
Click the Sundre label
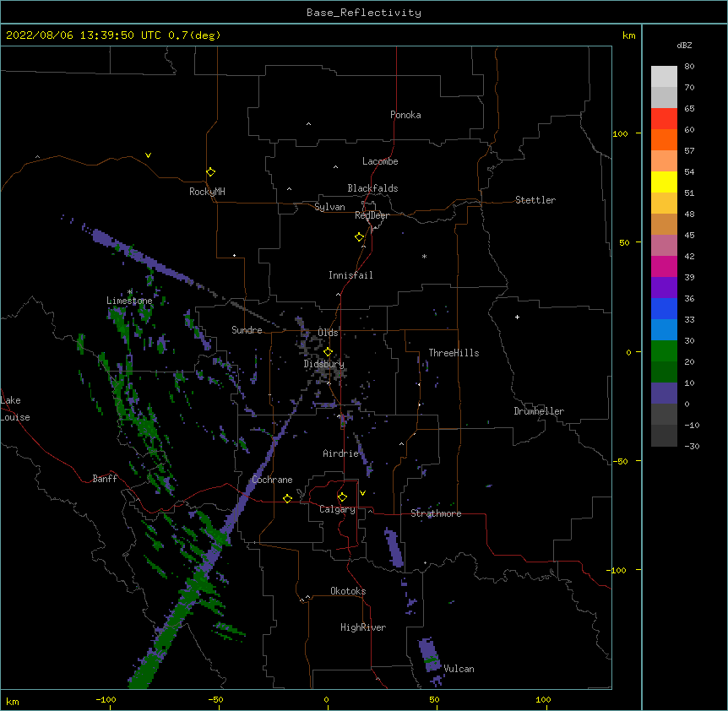pos(247,330)
